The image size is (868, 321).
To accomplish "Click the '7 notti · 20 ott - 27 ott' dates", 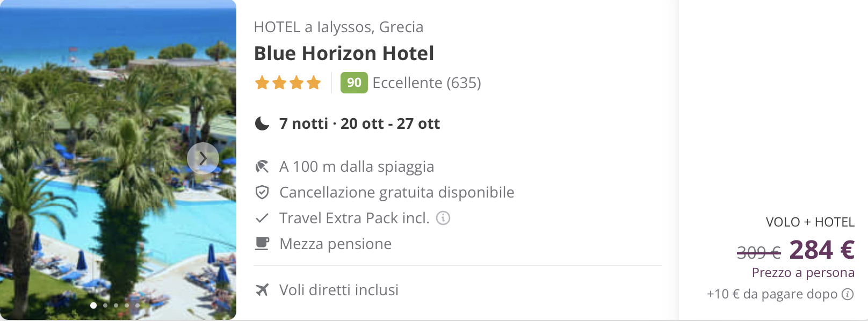I will (x=359, y=124).
